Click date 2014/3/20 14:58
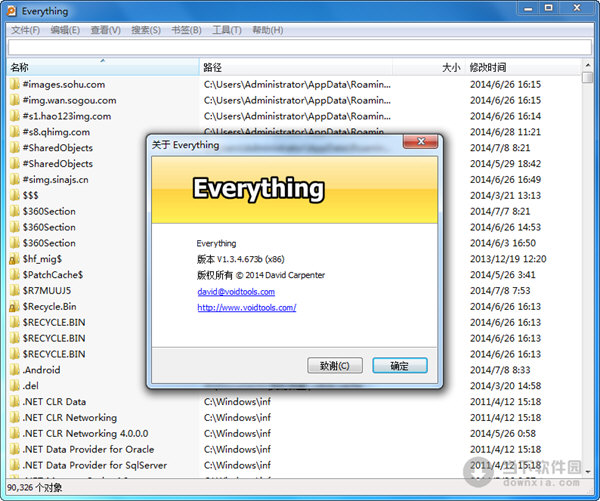The height and width of the screenshot is (501, 600). 505,386
